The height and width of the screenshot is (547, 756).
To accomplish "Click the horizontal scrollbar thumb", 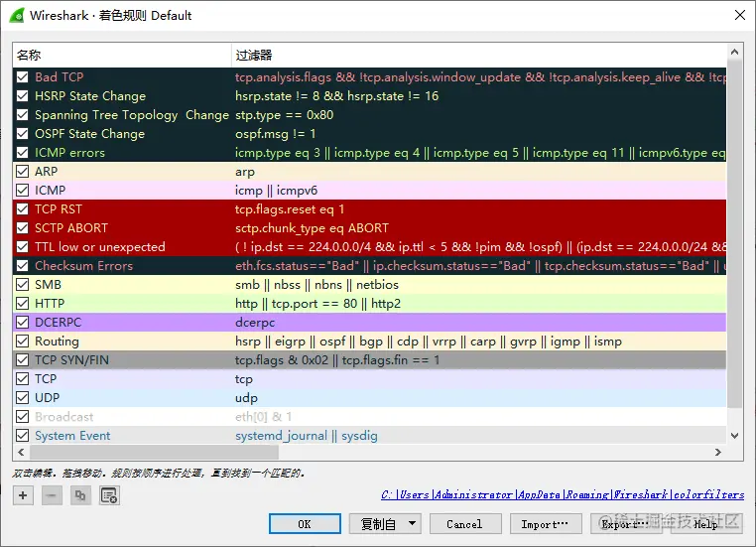I will click(155, 452).
